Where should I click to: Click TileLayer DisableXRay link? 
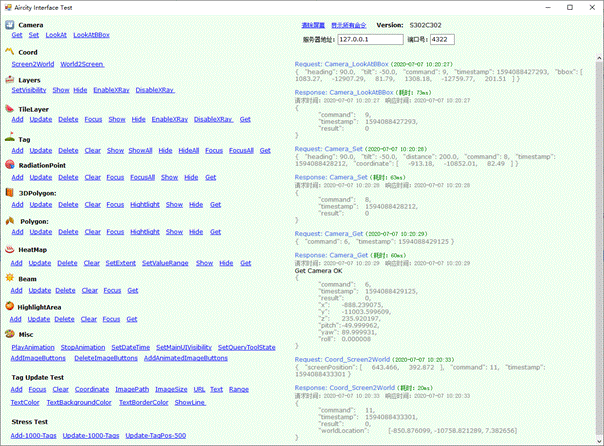(213, 119)
